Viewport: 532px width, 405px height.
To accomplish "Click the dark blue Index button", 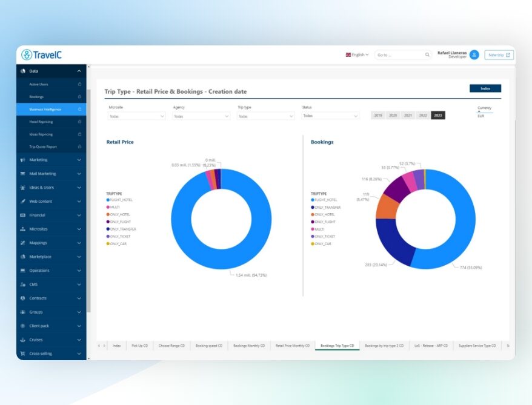I will click(485, 88).
